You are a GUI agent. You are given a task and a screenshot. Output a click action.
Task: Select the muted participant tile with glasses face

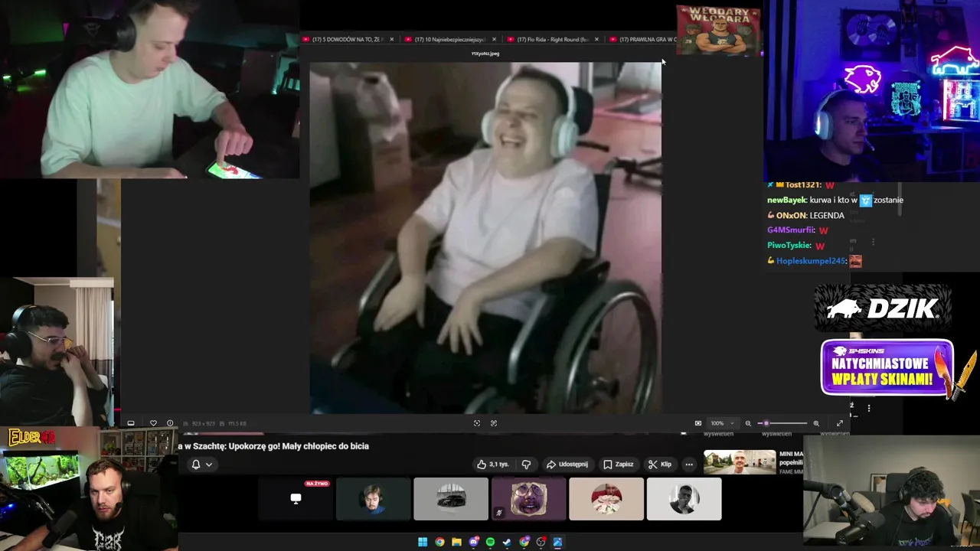pyautogui.click(x=528, y=499)
